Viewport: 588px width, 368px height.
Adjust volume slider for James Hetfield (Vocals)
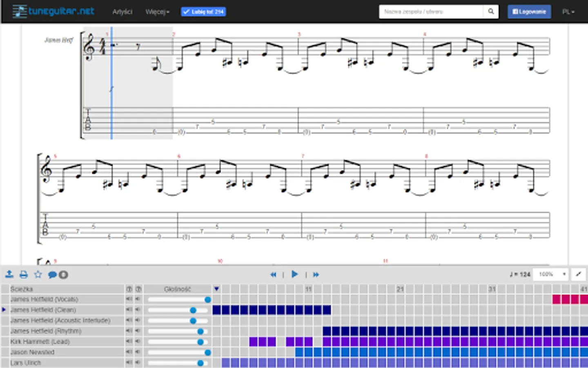click(x=178, y=300)
